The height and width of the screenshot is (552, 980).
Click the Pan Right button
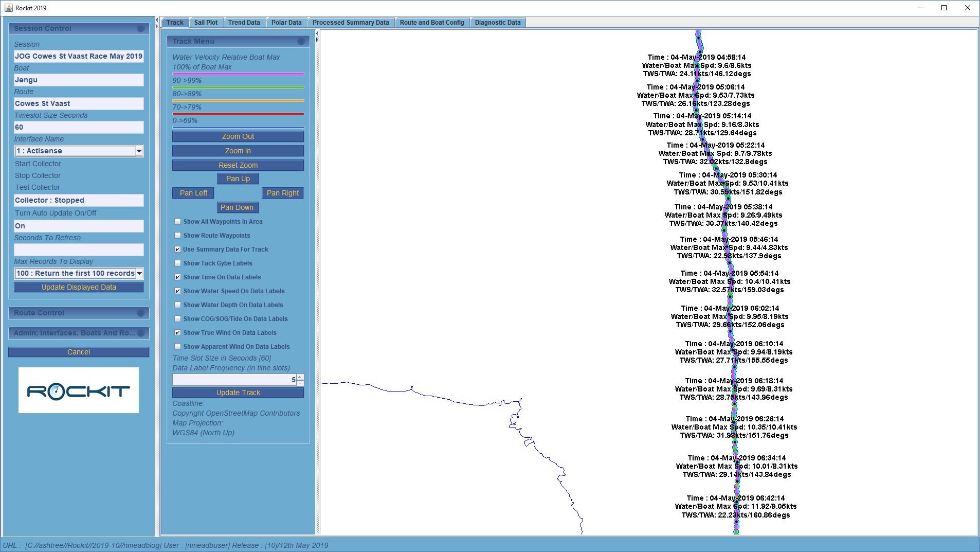(282, 193)
